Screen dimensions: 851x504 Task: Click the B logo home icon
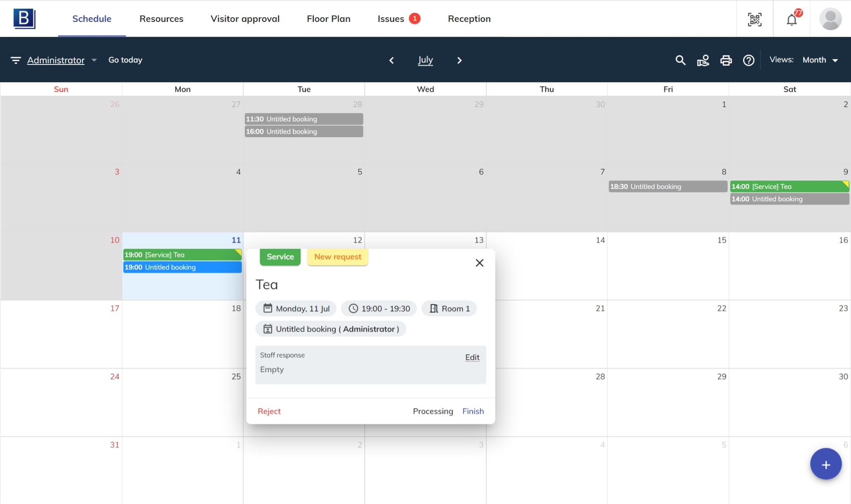coord(24,19)
